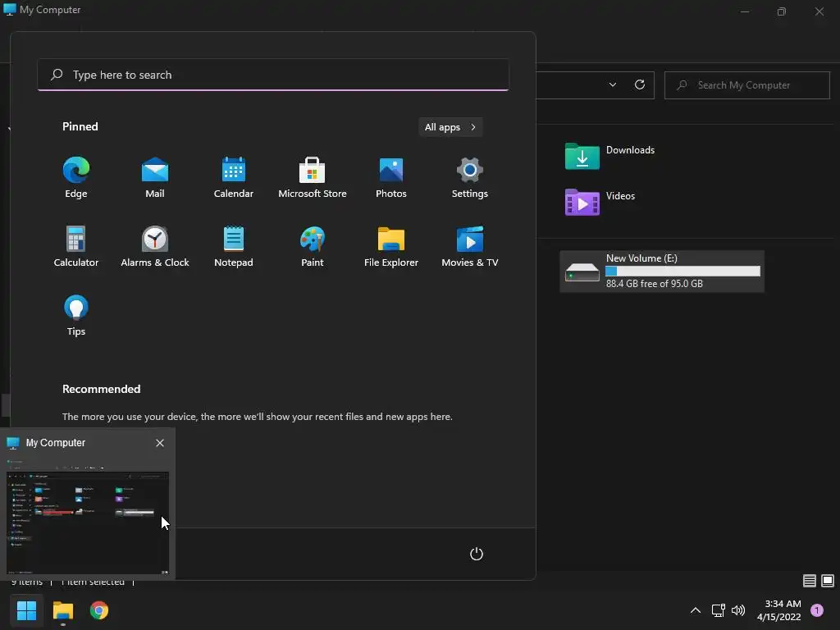Click the File Explorer taskbar icon

click(x=62, y=610)
